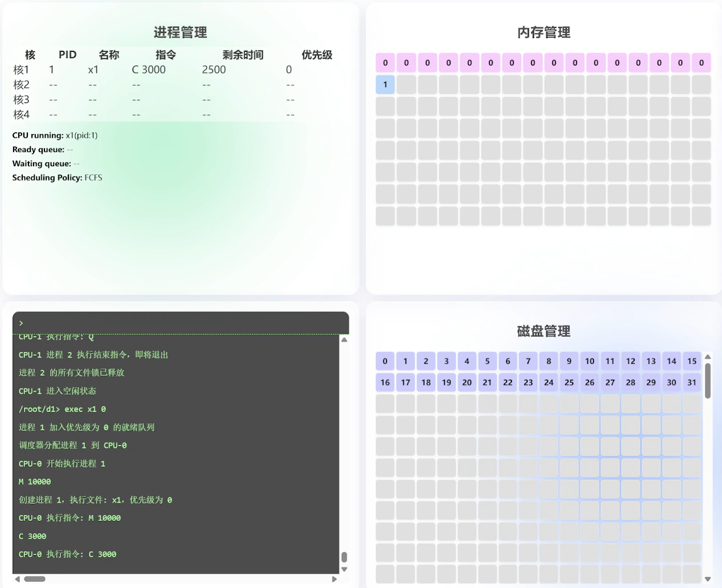Click the 剩余时间 column header
Screen dimensions: 722x588
[243, 55]
